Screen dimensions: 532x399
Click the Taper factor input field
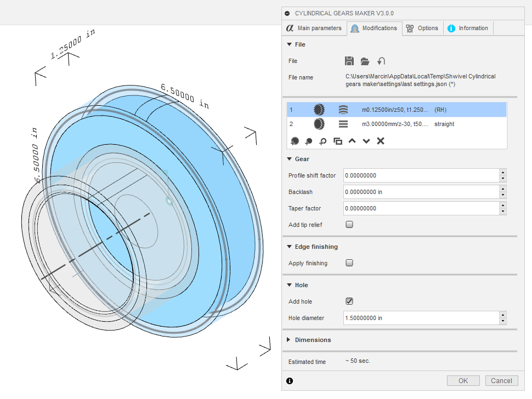421,208
